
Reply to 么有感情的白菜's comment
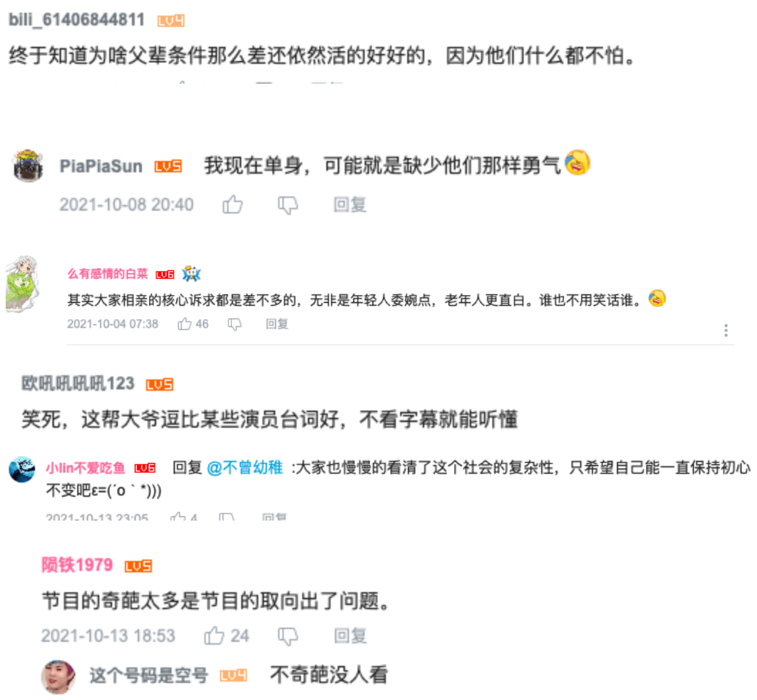point(277,324)
